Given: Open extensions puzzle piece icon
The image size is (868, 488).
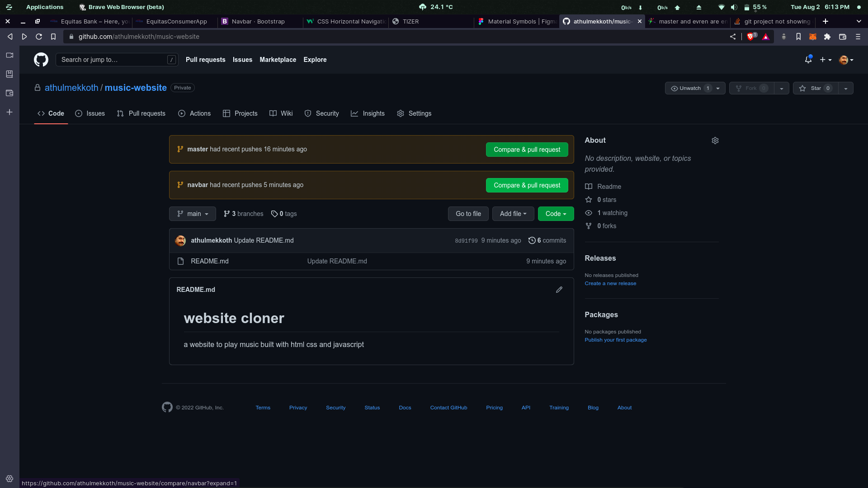Looking at the screenshot, I should (827, 37).
